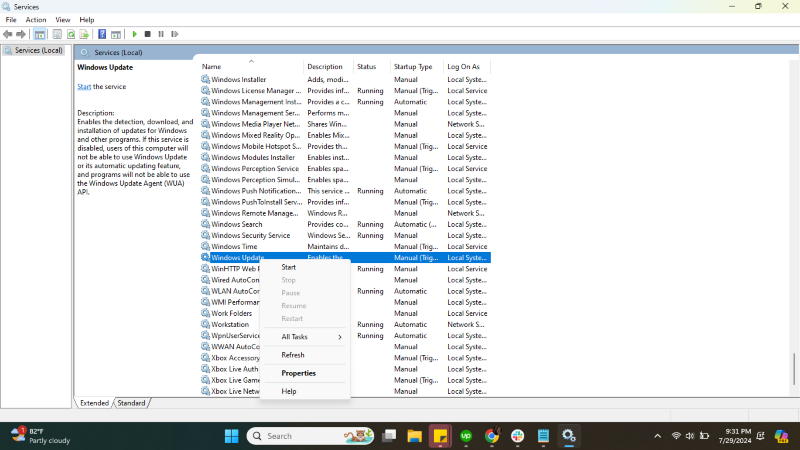Open the weather widget showing Partly cloudy
Screen dimensions: 800x450
[x=40, y=436]
